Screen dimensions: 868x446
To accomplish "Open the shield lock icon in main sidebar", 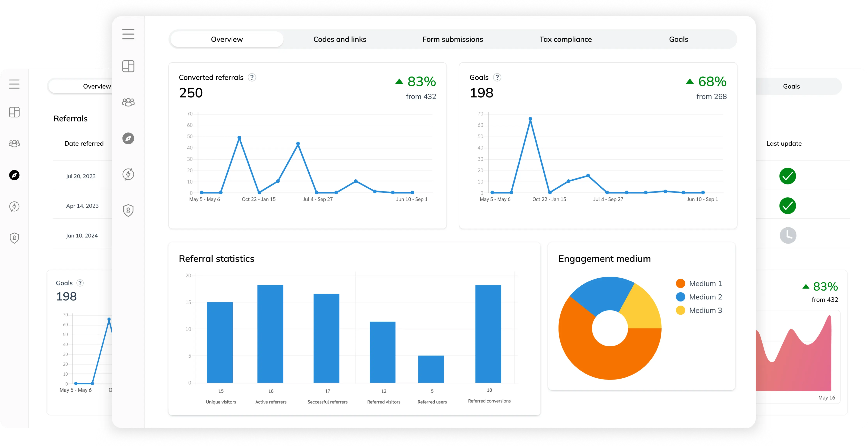I will (128, 210).
